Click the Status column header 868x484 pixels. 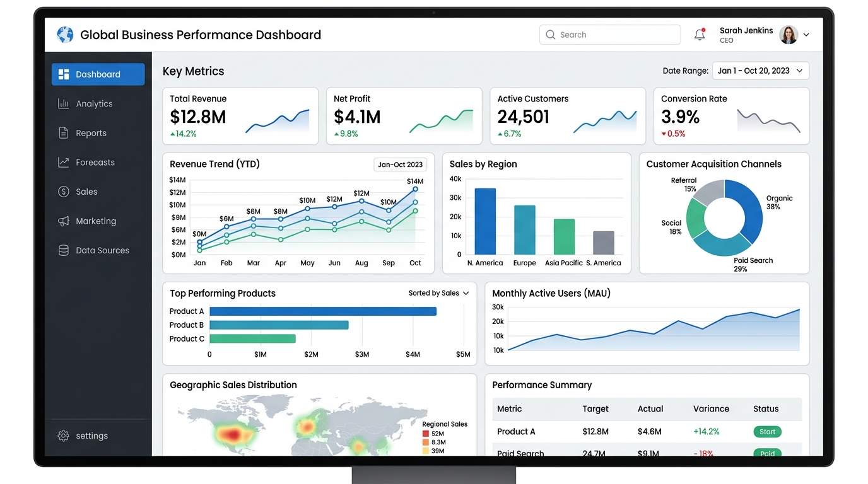coord(766,409)
